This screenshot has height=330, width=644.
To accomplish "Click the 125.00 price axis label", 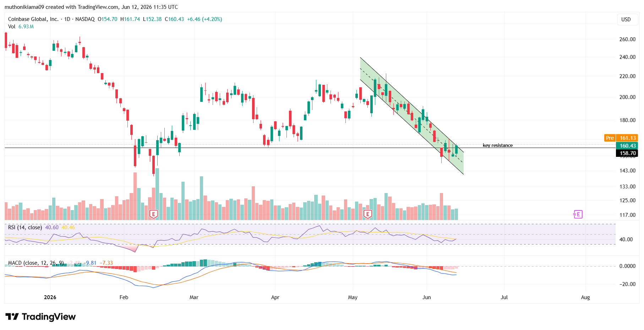I will [x=627, y=200].
